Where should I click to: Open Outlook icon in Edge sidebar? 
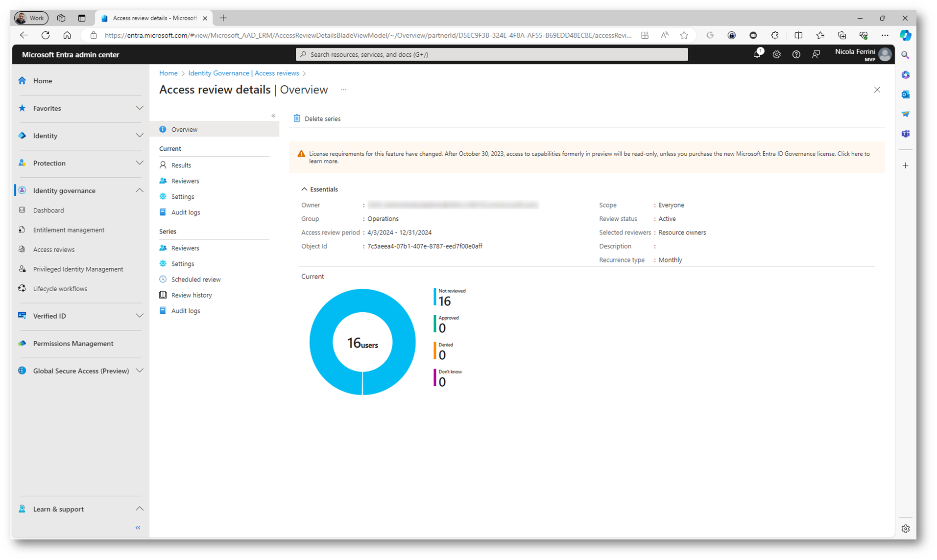(905, 94)
